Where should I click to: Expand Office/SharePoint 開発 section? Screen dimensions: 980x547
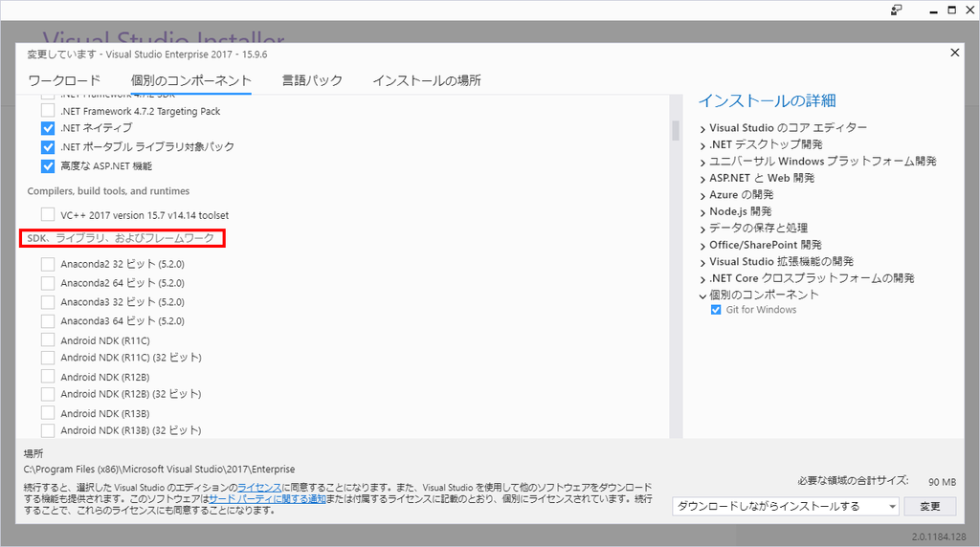[703, 247]
